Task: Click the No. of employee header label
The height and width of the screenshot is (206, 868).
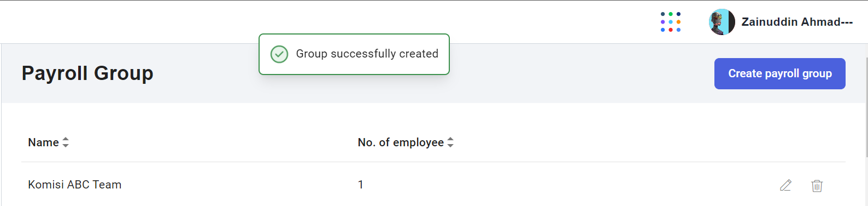Action: pyautogui.click(x=401, y=142)
